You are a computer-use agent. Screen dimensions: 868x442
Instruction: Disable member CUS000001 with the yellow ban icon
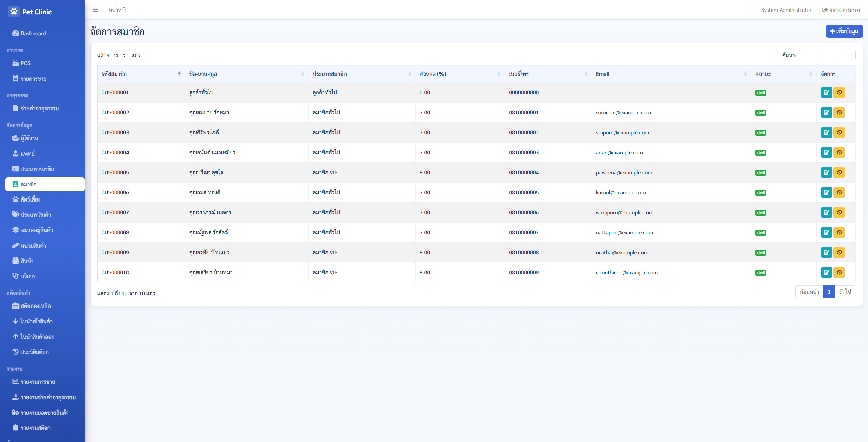(839, 92)
